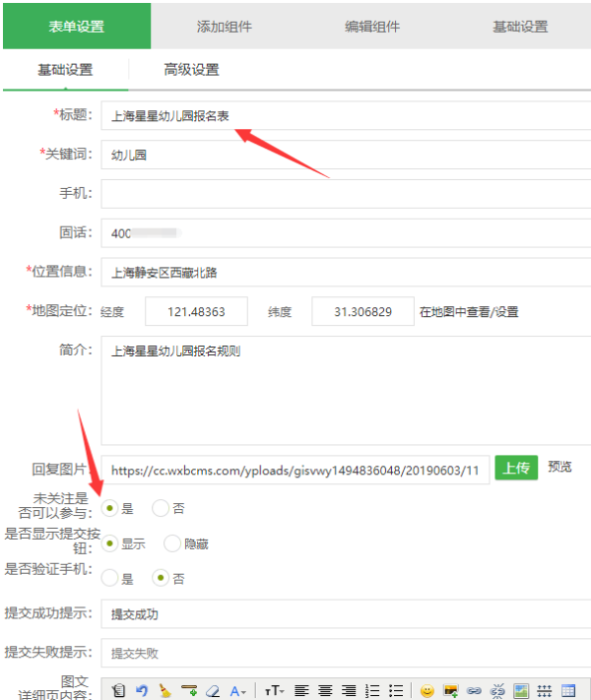Click the 标题 input field
The height and width of the screenshot is (700, 591).
click(x=346, y=115)
